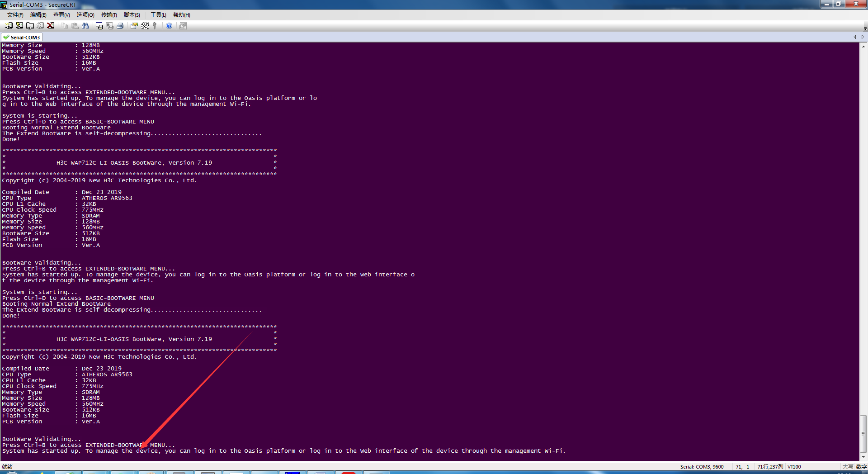Open the 文件(F) menu
Image resolution: width=868 pixels, height=474 pixels.
coord(15,15)
